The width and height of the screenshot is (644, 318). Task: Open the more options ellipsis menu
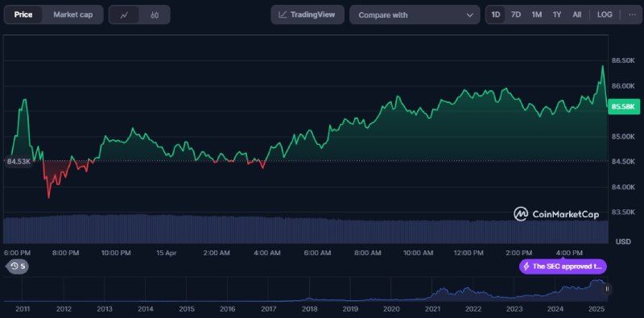(632, 14)
